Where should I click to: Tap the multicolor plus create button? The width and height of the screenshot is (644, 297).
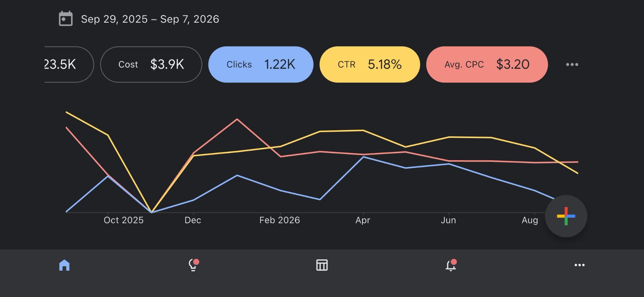(566, 216)
